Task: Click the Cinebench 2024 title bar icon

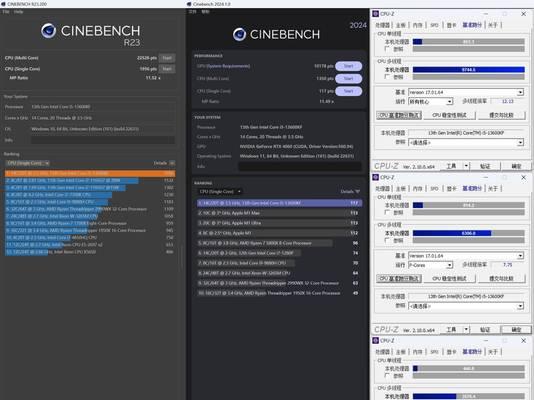Action: click(189, 4)
